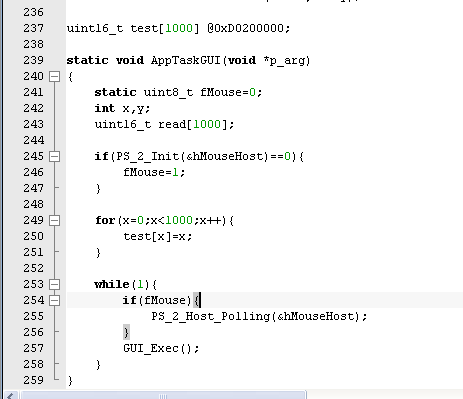The height and width of the screenshot is (399, 463).
Task: Collapse the while(1) fold at line 253
Action: tap(54, 285)
